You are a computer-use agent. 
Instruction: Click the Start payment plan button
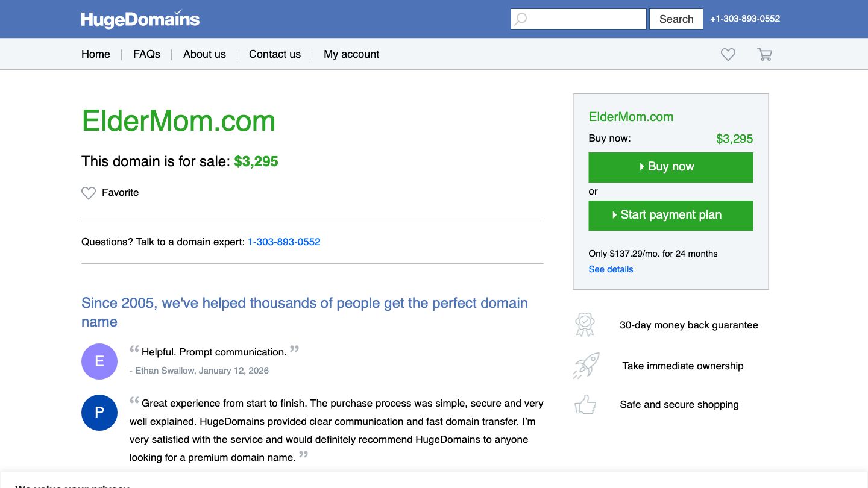click(670, 215)
